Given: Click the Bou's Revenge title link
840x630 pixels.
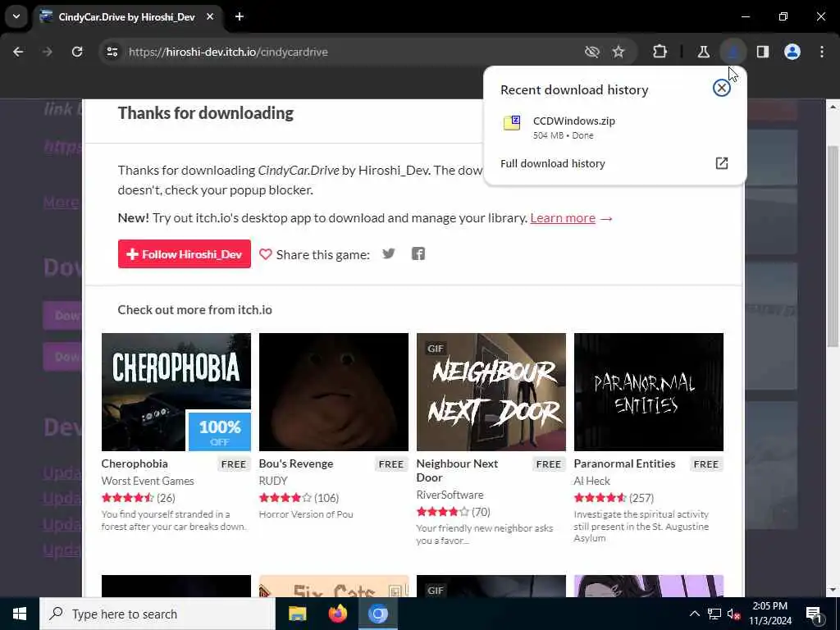Looking at the screenshot, I should 295,463.
